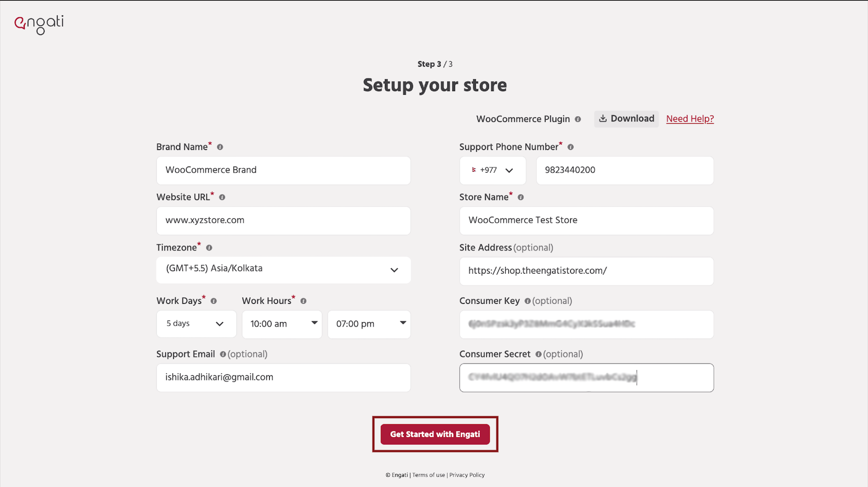Click the Site Address input field
The height and width of the screenshot is (487, 868).
(x=586, y=271)
